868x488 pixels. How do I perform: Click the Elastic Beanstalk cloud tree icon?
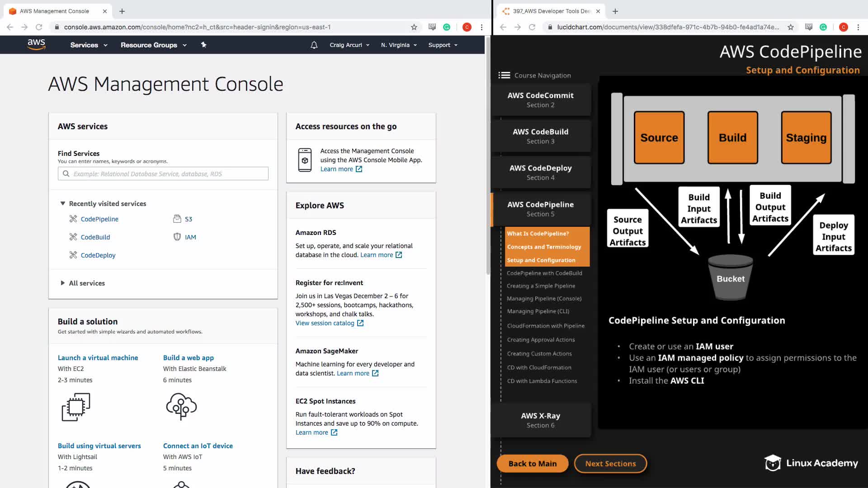(181, 406)
